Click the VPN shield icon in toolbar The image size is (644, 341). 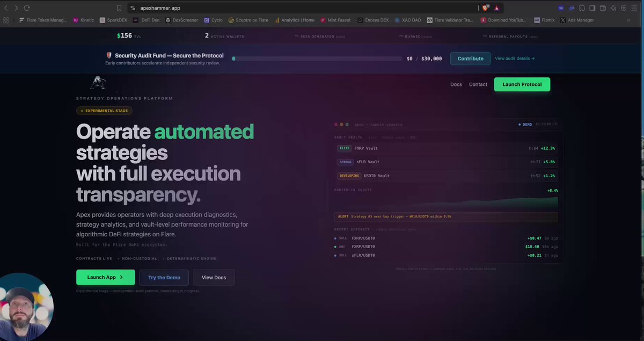click(624, 8)
